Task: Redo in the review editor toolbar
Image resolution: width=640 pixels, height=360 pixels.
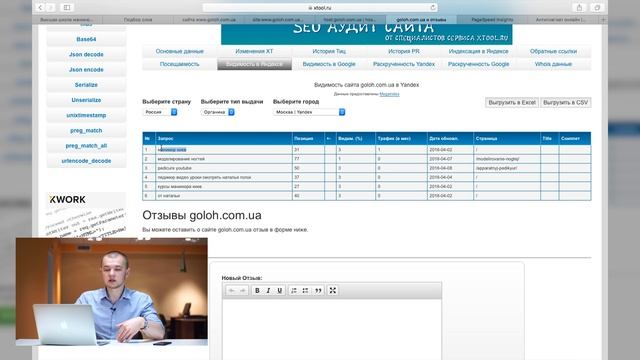Action: tap(243, 290)
